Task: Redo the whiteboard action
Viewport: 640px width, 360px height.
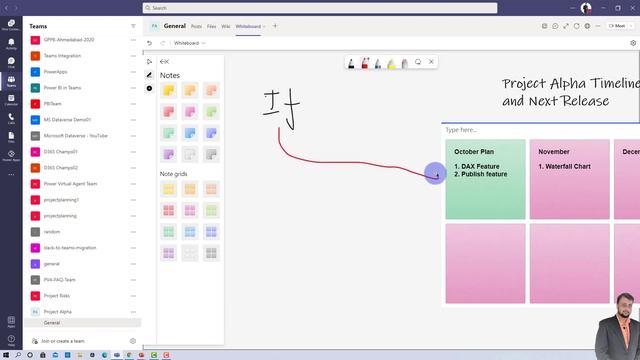Action: 162,43
